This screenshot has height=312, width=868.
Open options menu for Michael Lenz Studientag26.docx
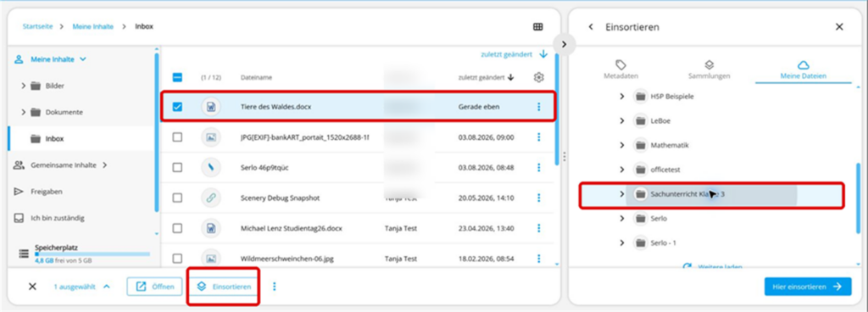(538, 228)
